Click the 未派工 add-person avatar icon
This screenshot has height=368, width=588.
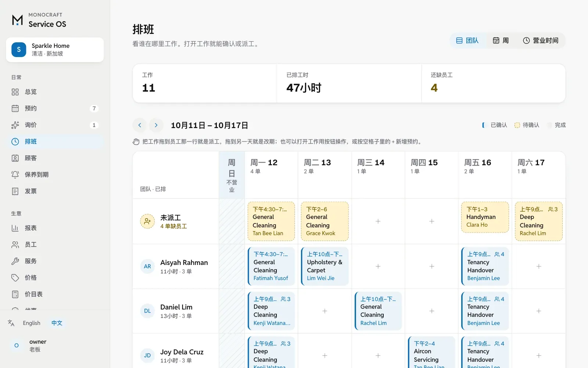(x=147, y=221)
